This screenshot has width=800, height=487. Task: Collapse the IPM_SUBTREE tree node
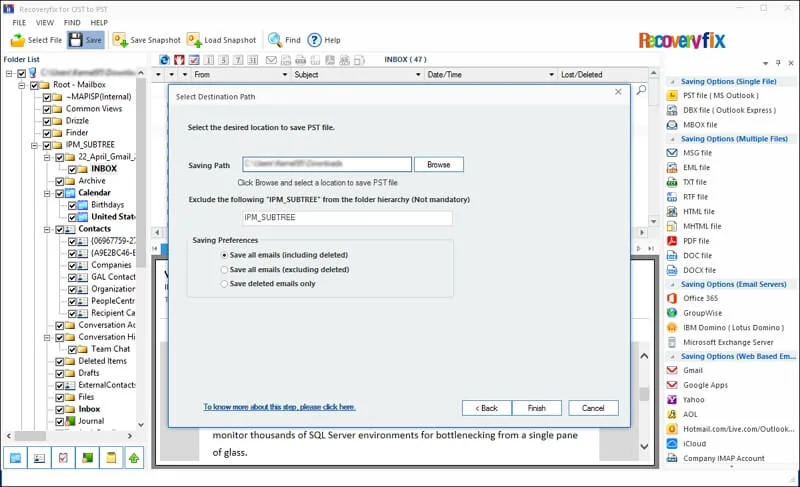click(x=34, y=145)
